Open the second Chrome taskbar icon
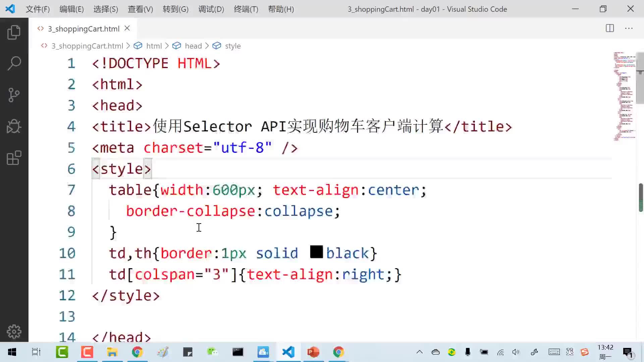The width and height of the screenshot is (644, 362). (x=338, y=352)
